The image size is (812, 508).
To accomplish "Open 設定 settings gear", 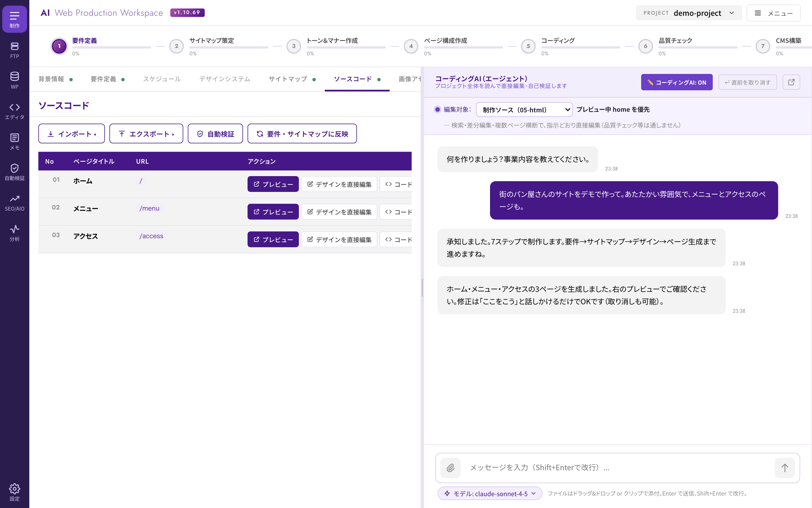I will (14, 492).
